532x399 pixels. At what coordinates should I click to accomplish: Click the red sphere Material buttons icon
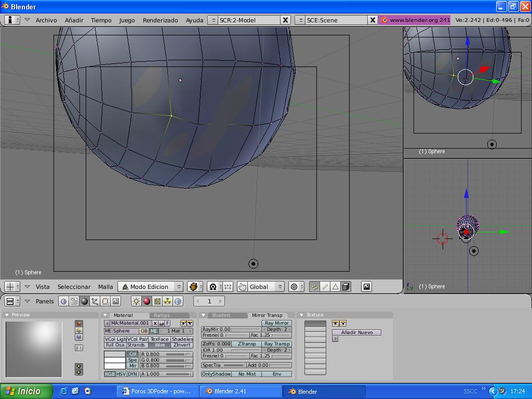click(147, 301)
